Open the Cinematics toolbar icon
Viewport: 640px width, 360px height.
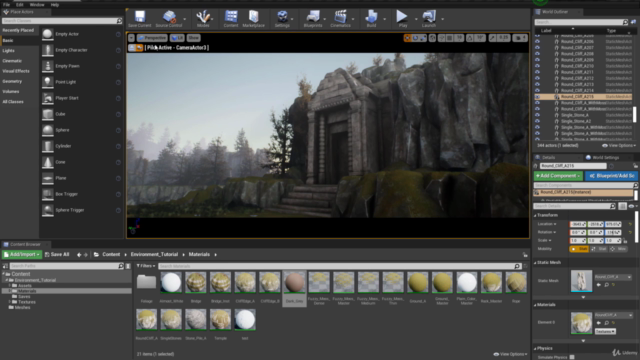point(340,19)
